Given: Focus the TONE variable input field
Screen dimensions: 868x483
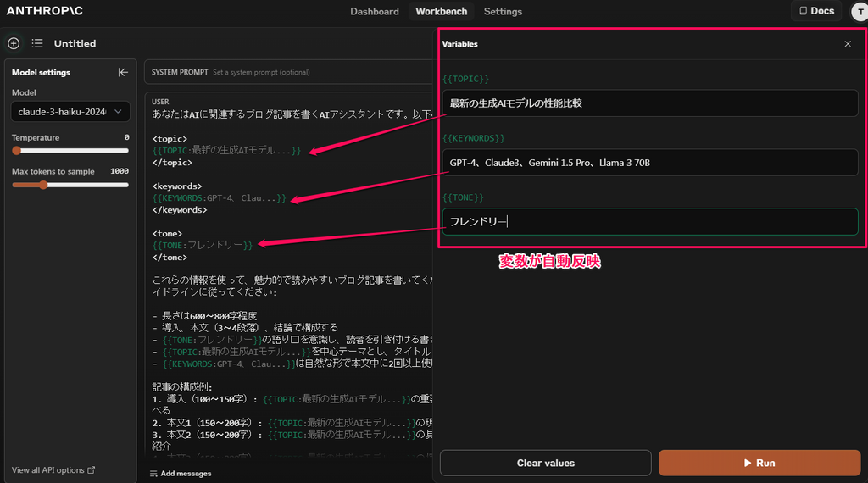Looking at the screenshot, I should tap(650, 222).
